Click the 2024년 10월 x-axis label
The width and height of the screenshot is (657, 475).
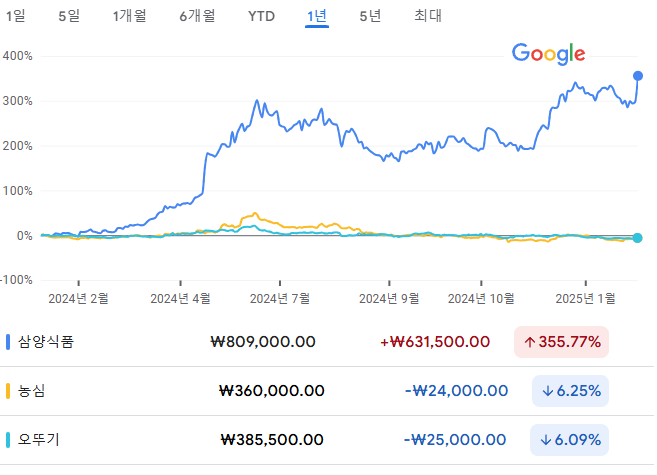(x=481, y=299)
